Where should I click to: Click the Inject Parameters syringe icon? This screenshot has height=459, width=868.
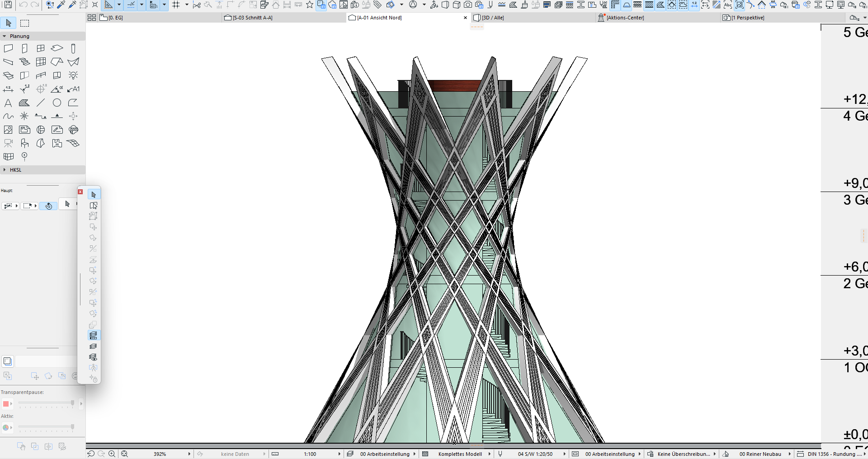tap(72, 5)
